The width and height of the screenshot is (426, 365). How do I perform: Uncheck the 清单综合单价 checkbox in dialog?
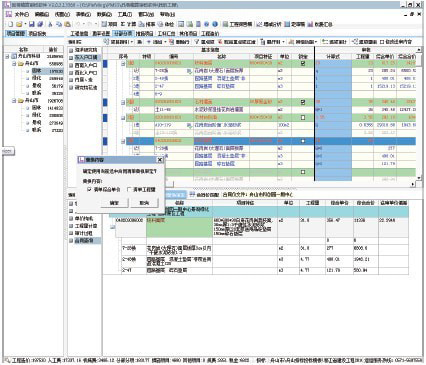click(89, 189)
